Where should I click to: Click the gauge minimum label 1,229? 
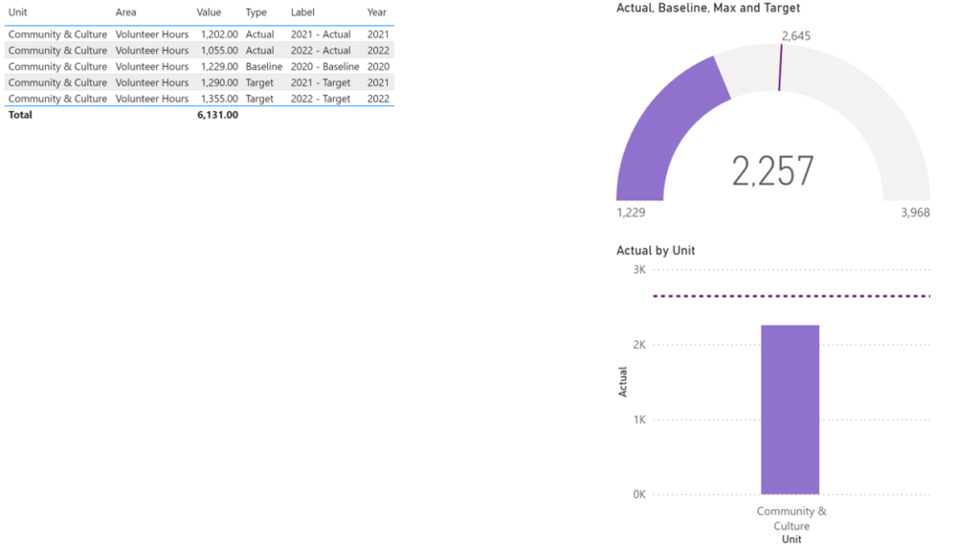point(635,212)
